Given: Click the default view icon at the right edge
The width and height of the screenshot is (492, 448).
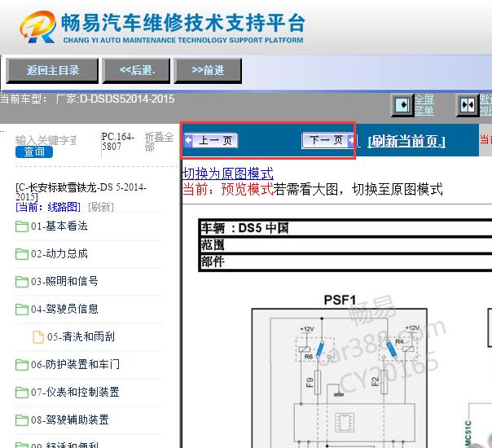Looking at the screenshot, I should [468, 105].
